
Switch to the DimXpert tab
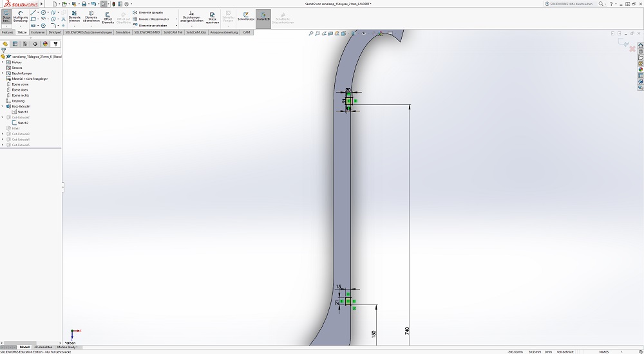click(55, 32)
